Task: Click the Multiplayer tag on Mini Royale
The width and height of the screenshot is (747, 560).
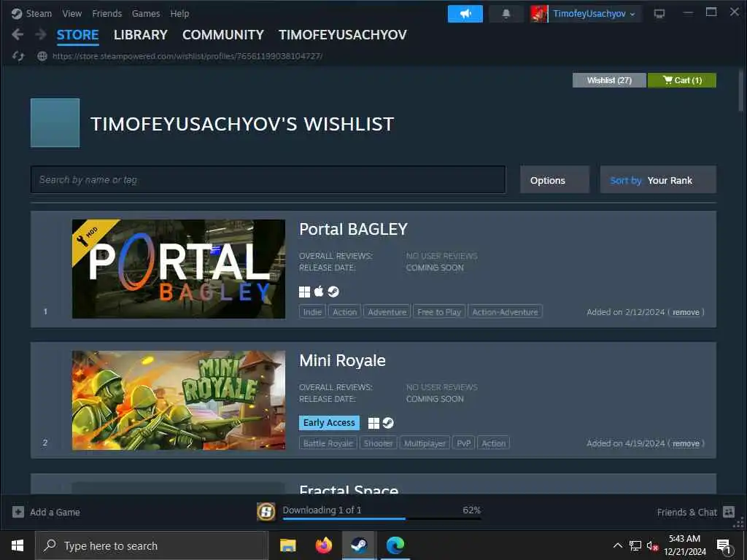Action: point(425,443)
